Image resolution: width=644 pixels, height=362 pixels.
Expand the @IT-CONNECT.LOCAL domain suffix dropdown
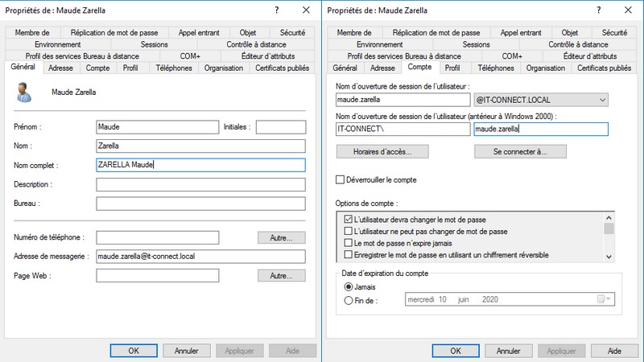click(602, 100)
